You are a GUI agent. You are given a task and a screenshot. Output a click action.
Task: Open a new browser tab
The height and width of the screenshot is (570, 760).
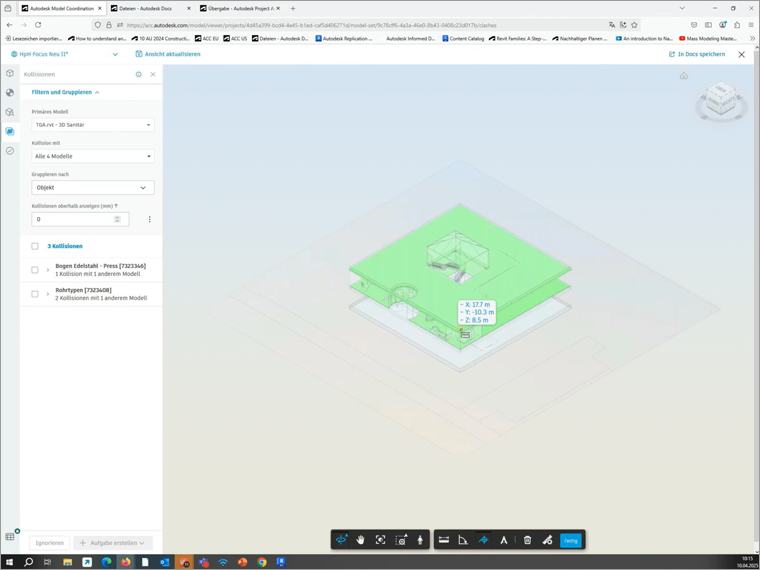pos(293,8)
